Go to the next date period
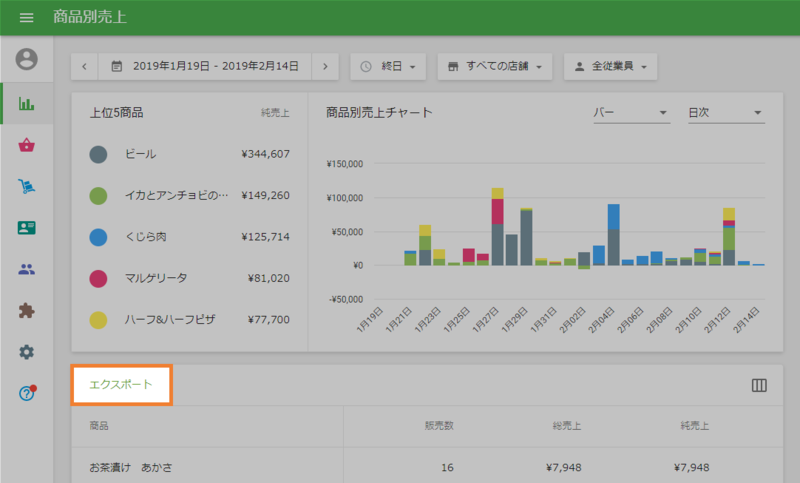This screenshot has height=483, width=800. pyautogui.click(x=325, y=66)
